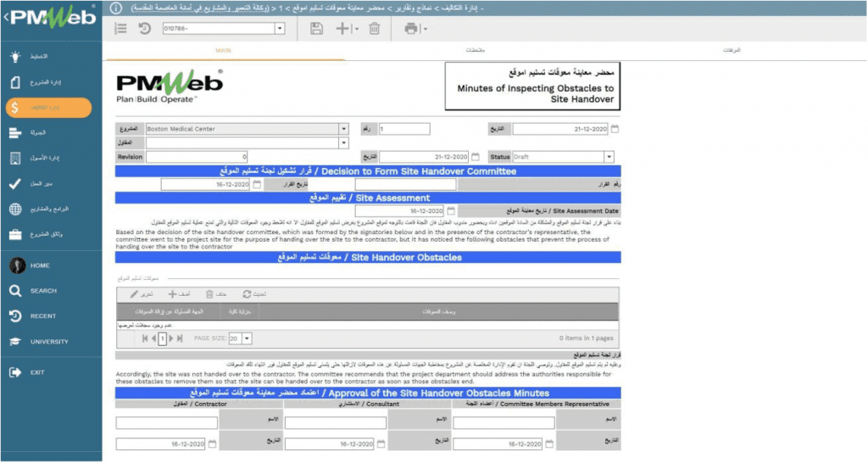Go to next page of obstacles grid
This screenshot has height=463, width=868.
[x=171, y=338]
